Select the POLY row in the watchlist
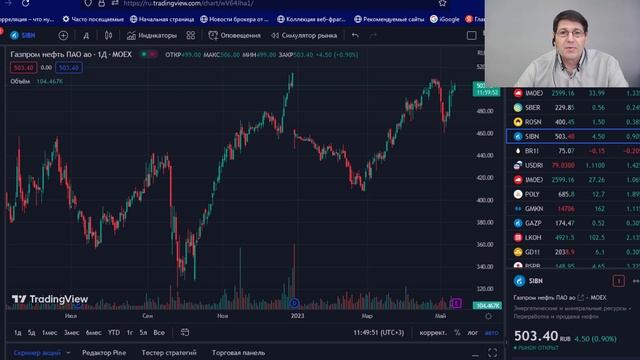 click(x=573, y=194)
